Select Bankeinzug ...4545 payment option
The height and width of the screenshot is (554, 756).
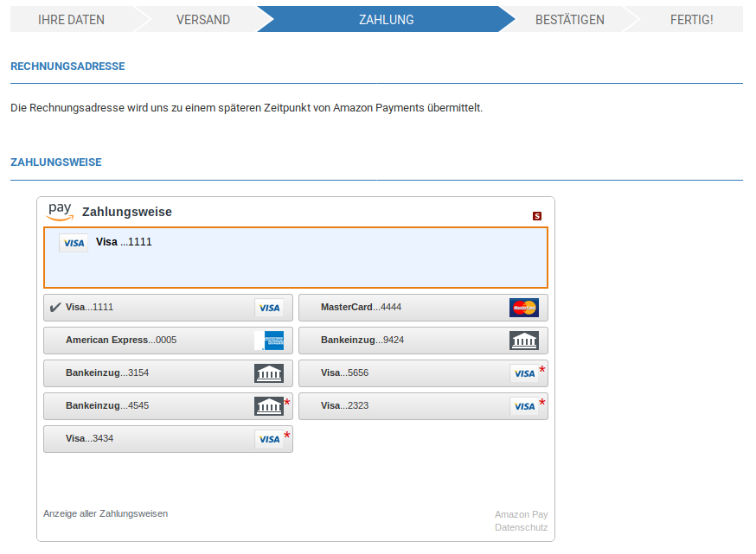point(147,406)
